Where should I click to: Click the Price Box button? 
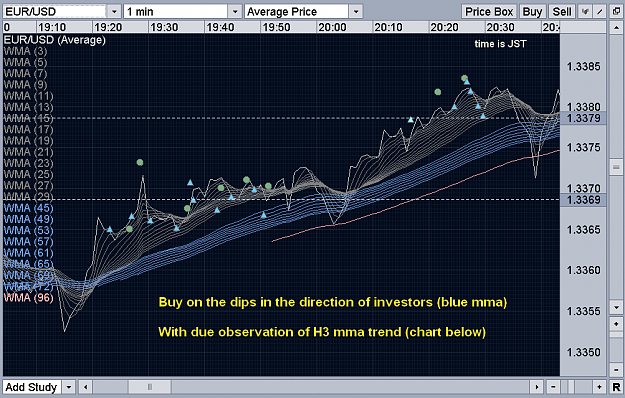[489, 12]
